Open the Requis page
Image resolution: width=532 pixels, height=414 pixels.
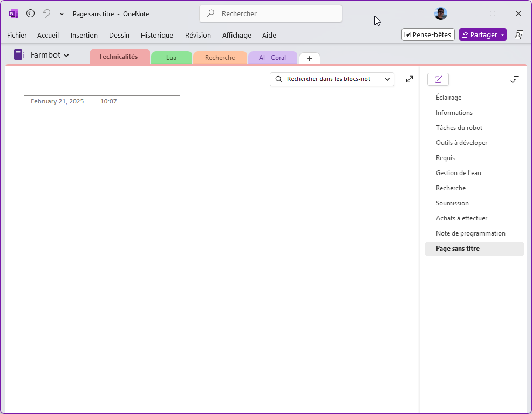coord(474,158)
